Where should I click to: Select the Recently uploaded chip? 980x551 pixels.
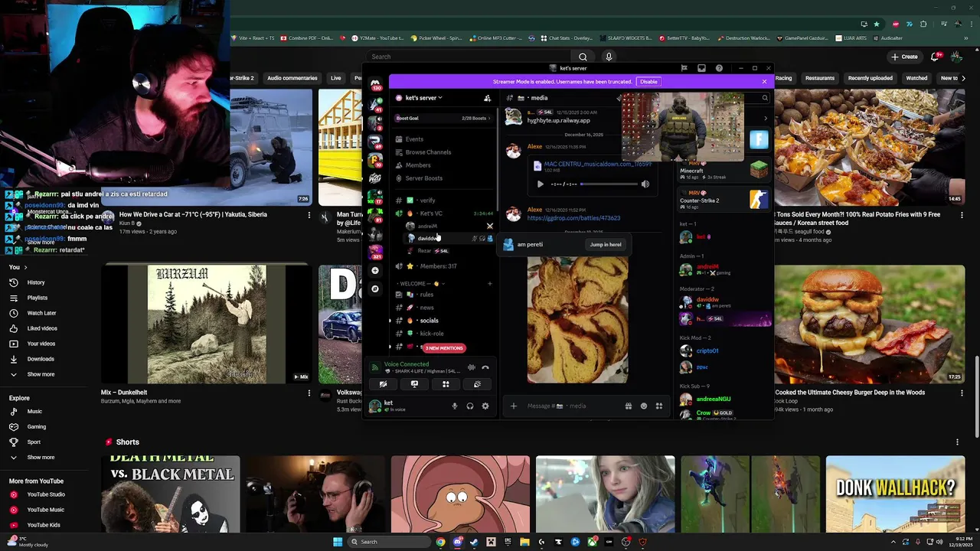pos(870,78)
